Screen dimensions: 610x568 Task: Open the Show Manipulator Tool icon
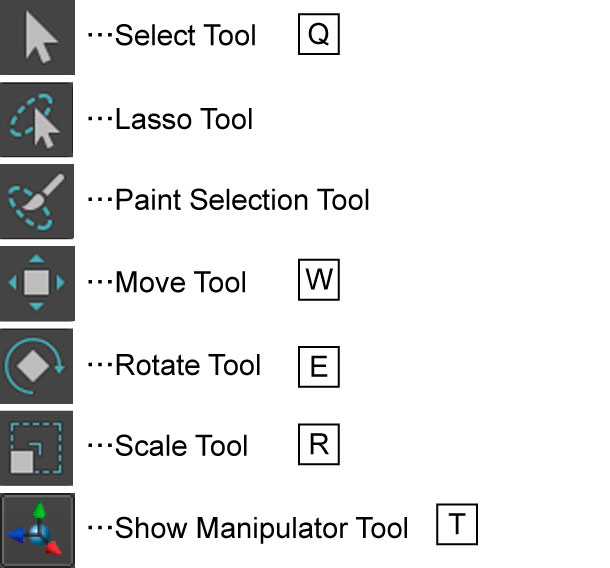click(x=37, y=530)
